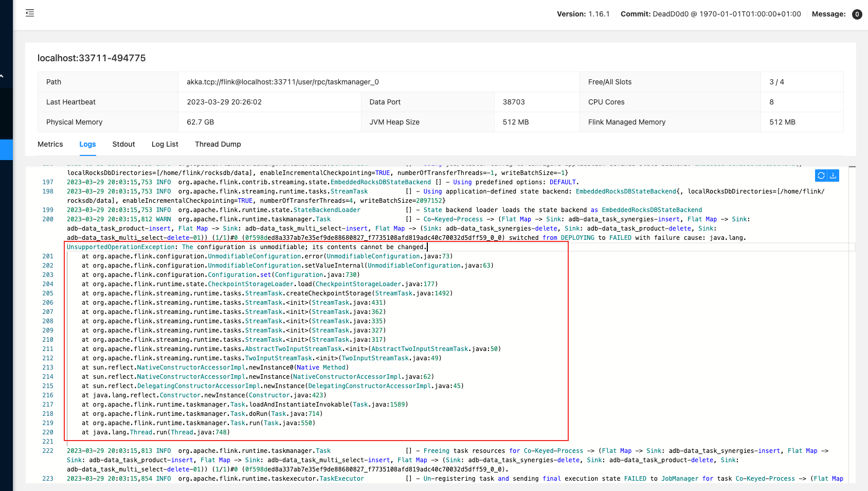
Task: Click the Physical Memory value 62.7 GB
Action: coord(200,122)
